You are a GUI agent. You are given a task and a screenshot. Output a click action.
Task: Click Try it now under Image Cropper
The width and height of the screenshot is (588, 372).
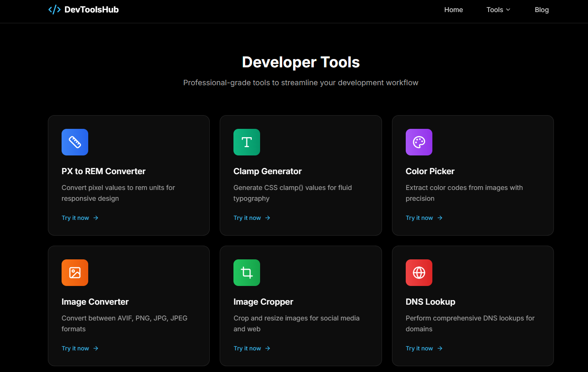pos(252,348)
